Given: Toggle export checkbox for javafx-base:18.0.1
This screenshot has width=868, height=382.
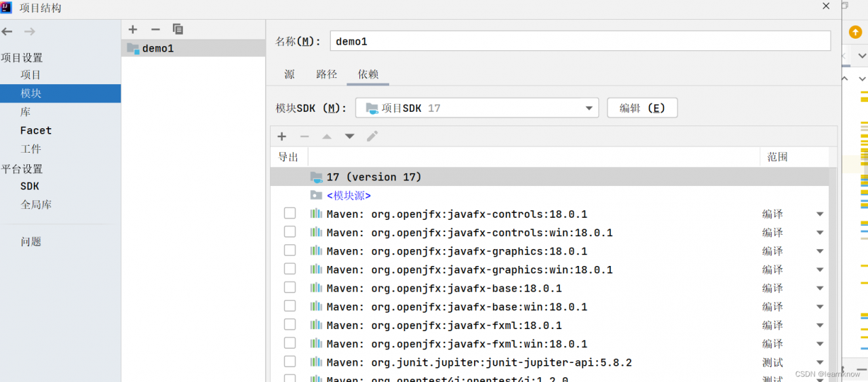Looking at the screenshot, I should [x=290, y=288].
